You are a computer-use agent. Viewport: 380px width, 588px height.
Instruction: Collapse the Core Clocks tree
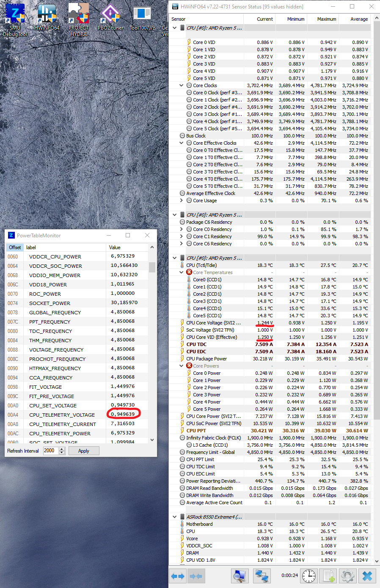coord(182,85)
